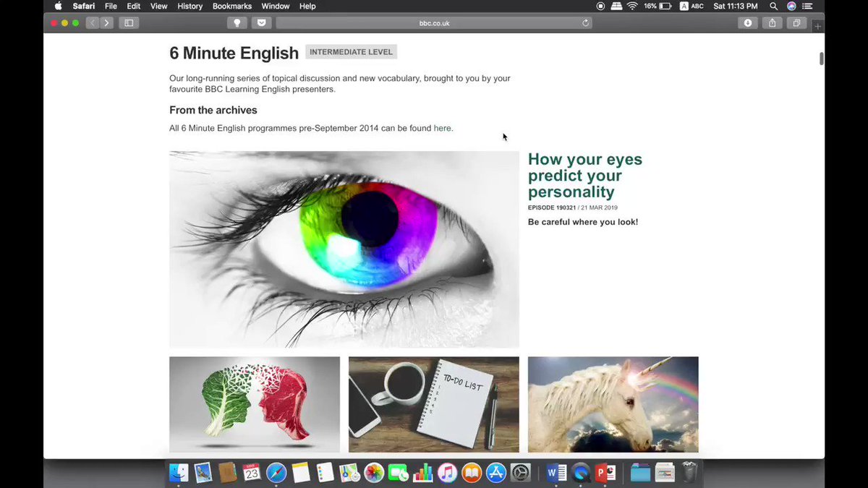Open PowerPoint in the Dock

[x=605, y=473]
